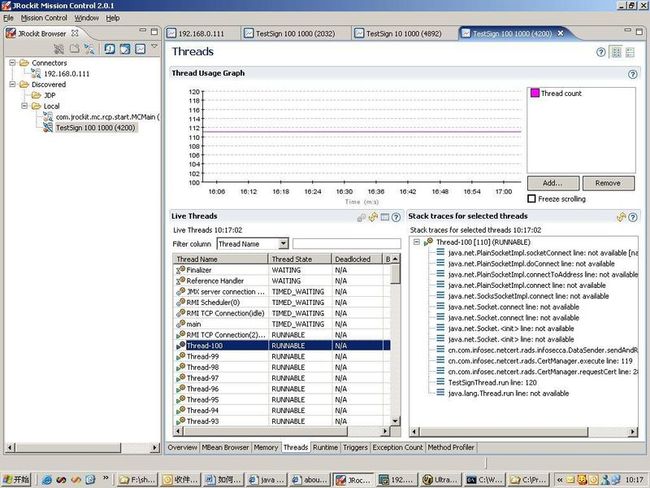This screenshot has height=488, width=650.
Task: Select the Finalizer thread row
Action: click(282, 270)
